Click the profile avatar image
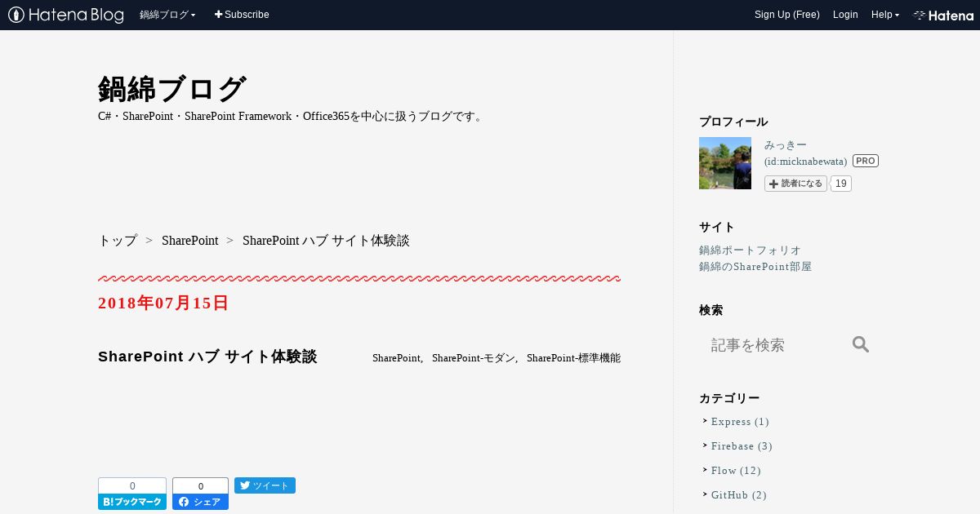This screenshot has width=980, height=514. (x=725, y=163)
